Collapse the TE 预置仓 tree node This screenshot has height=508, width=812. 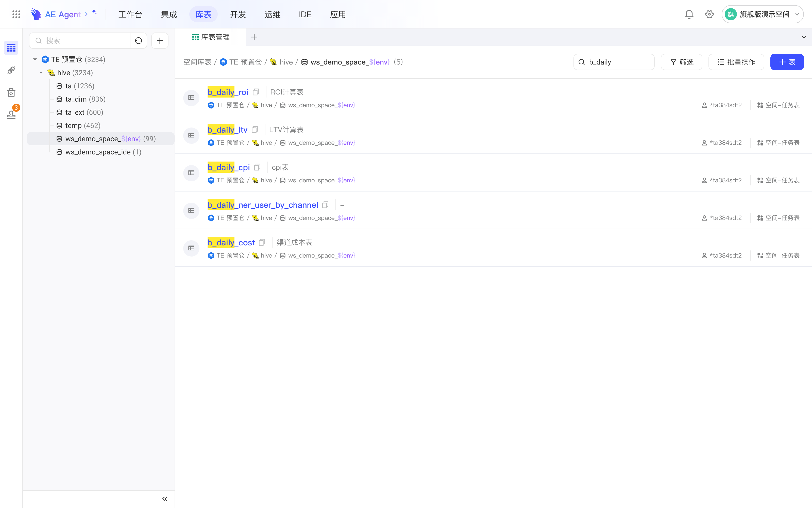click(x=35, y=59)
